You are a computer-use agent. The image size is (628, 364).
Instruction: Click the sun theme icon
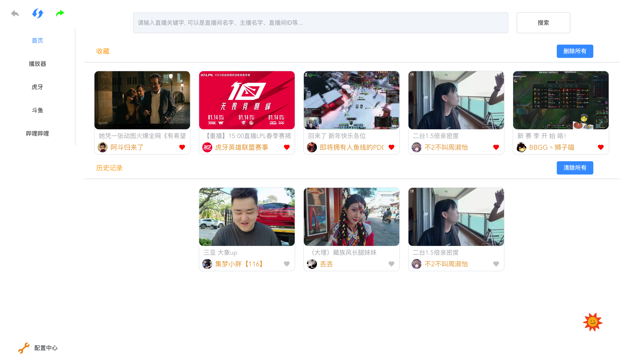[x=592, y=322]
